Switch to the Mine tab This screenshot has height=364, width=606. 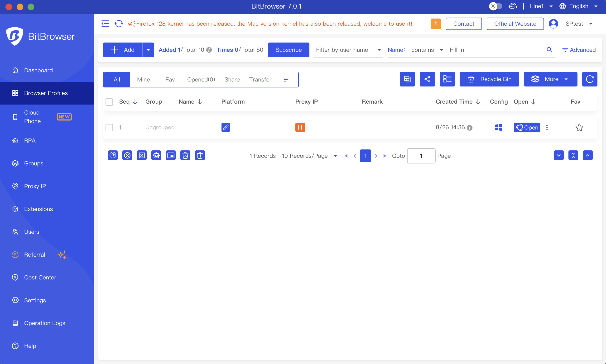click(144, 79)
